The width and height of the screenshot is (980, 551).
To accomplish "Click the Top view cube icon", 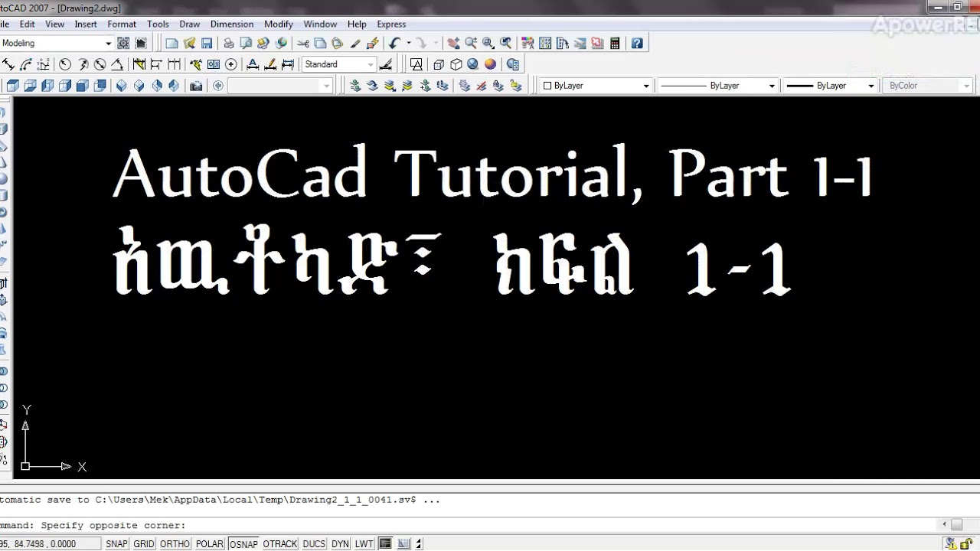I will coord(12,86).
